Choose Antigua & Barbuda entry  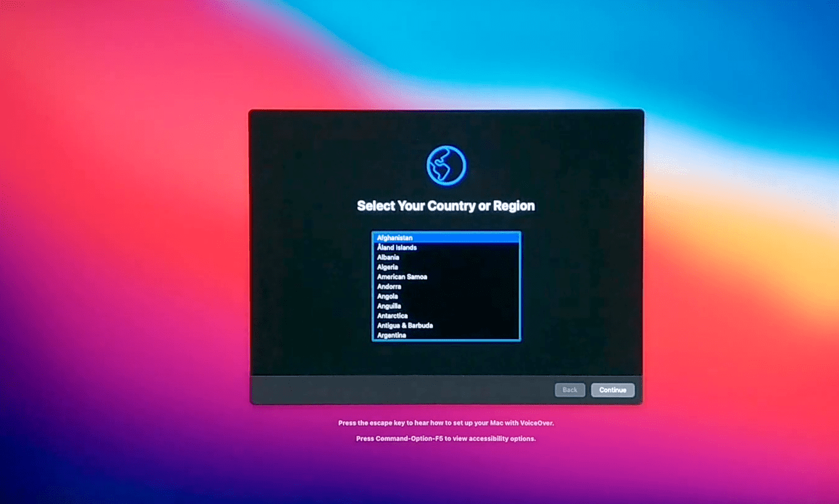coord(405,325)
